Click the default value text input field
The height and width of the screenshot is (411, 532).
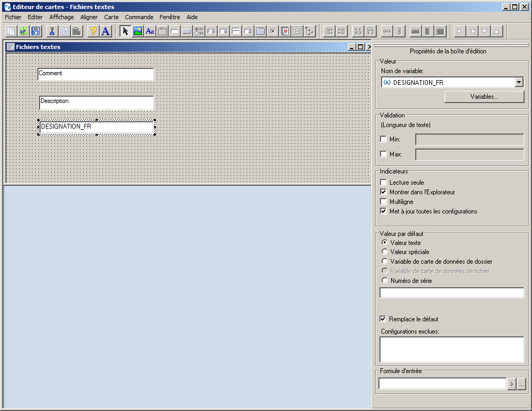click(x=451, y=293)
